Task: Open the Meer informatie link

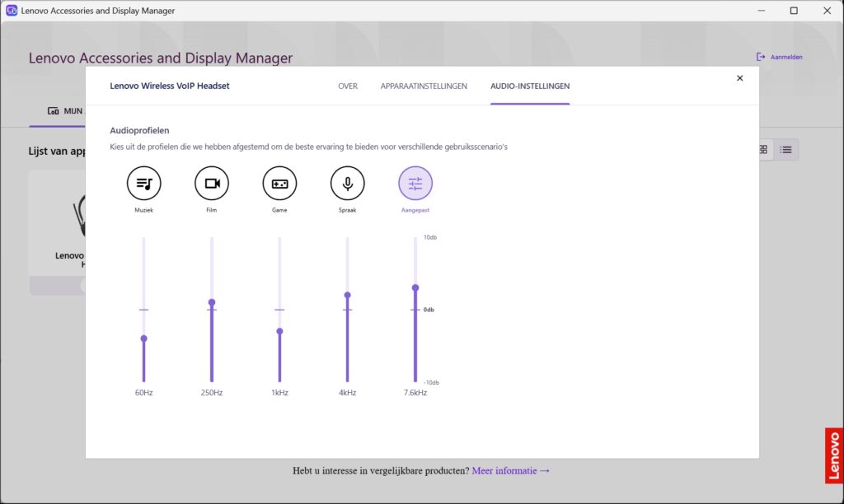Action: click(x=510, y=471)
